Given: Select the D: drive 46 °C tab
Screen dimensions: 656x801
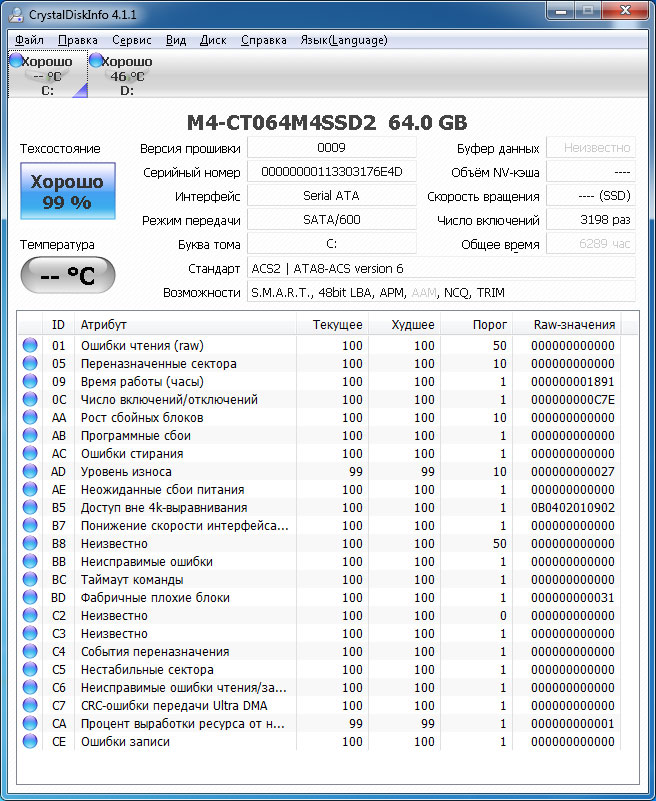Looking at the screenshot, I should tap(127, 75).
